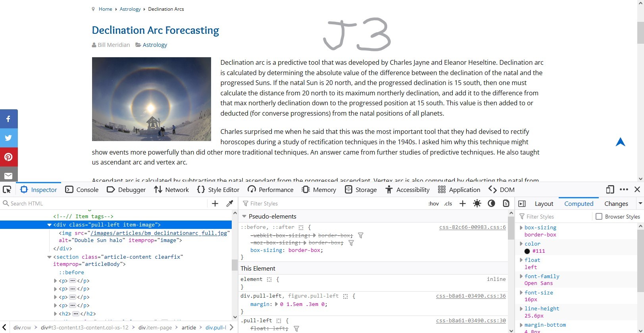Highlight elements matching div.pull-left selector

[346, 296]
